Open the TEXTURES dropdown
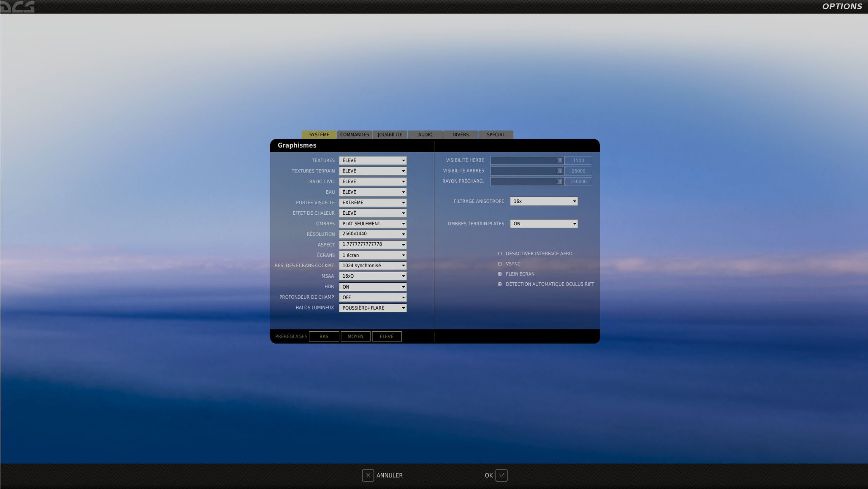Viewport: 868px width, 489px height. point(372,160)
